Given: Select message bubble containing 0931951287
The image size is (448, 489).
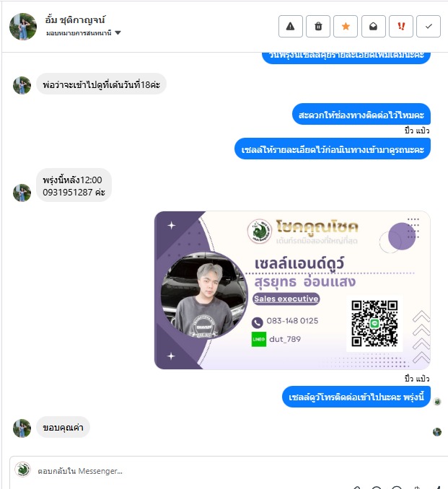Looking at the screenshot, I should pos(74,186).
